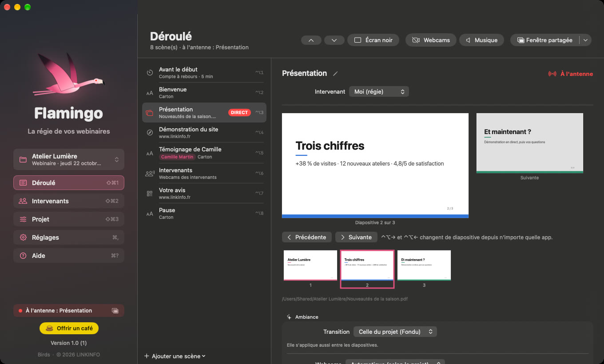This screenshot has width=604, height=364.
Task: Open the Intervenant dropdown set to Moi (régie)
Action: [x=379, y=91]
